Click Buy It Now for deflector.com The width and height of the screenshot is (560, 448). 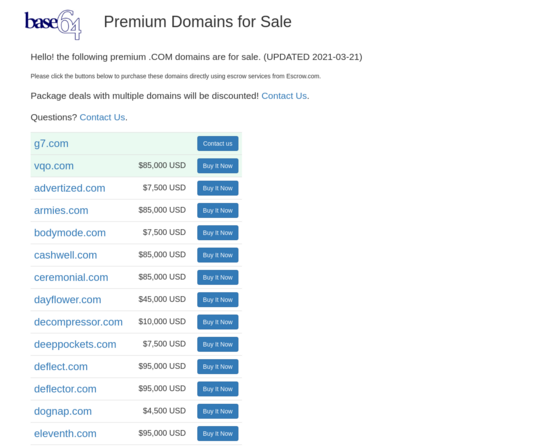(218, 389)
